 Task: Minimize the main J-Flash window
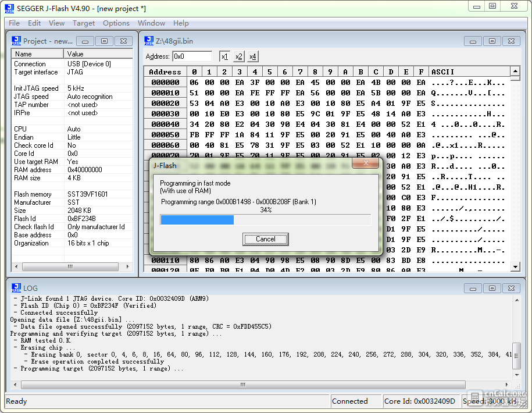(477, 6)
